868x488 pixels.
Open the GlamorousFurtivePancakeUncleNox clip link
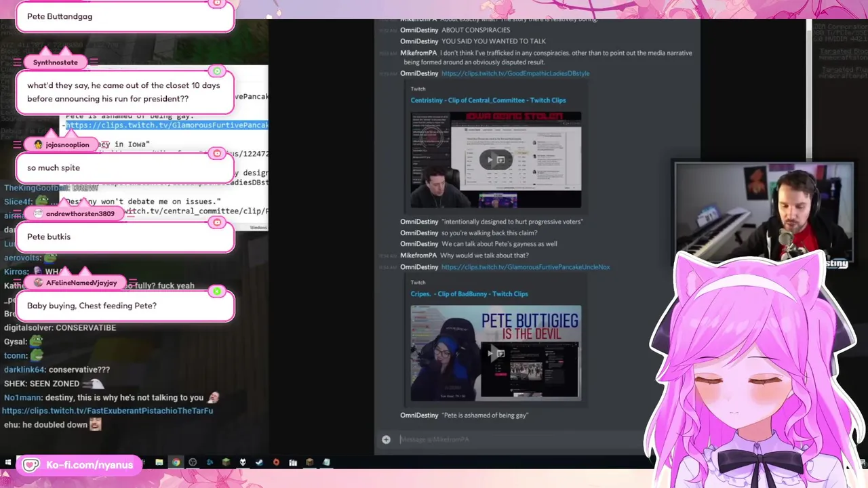pyautogui.click(x=526, y=267)
